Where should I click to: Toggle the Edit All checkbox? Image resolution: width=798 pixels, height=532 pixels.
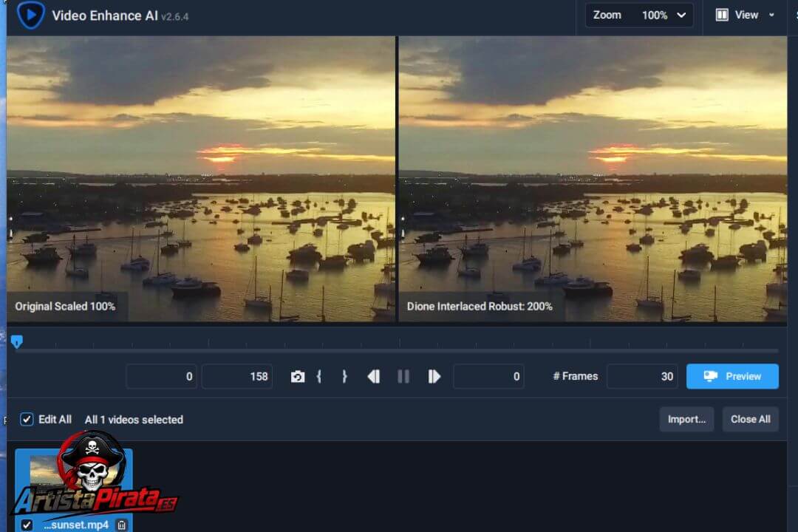[27, 420]
